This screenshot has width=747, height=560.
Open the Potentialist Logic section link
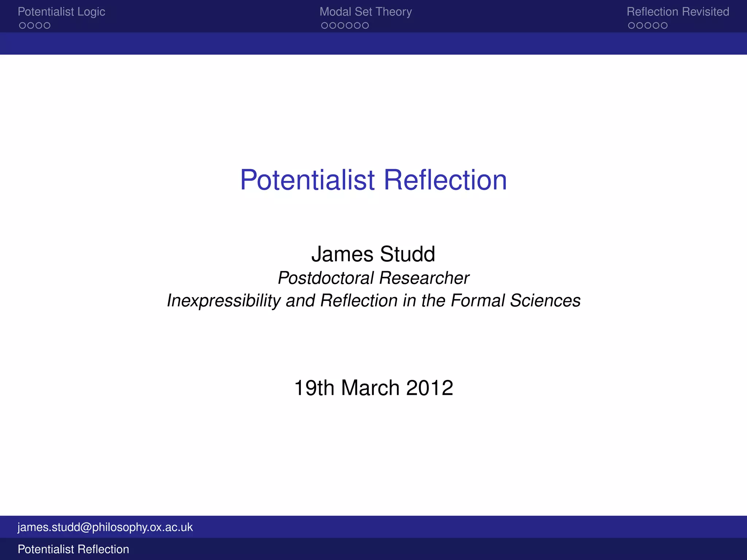pyautogui.click(x=61, y=12)
